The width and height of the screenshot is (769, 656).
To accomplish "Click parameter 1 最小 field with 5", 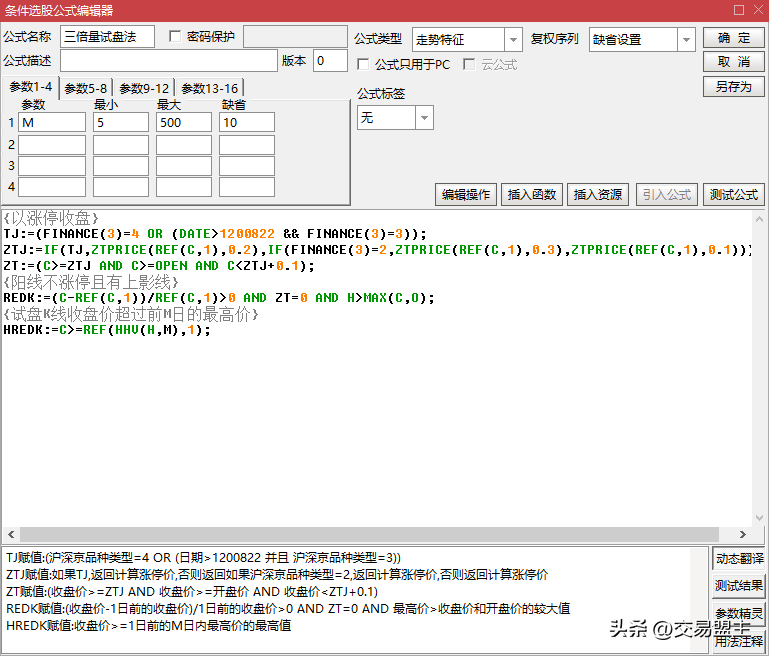I will (121, 122).
